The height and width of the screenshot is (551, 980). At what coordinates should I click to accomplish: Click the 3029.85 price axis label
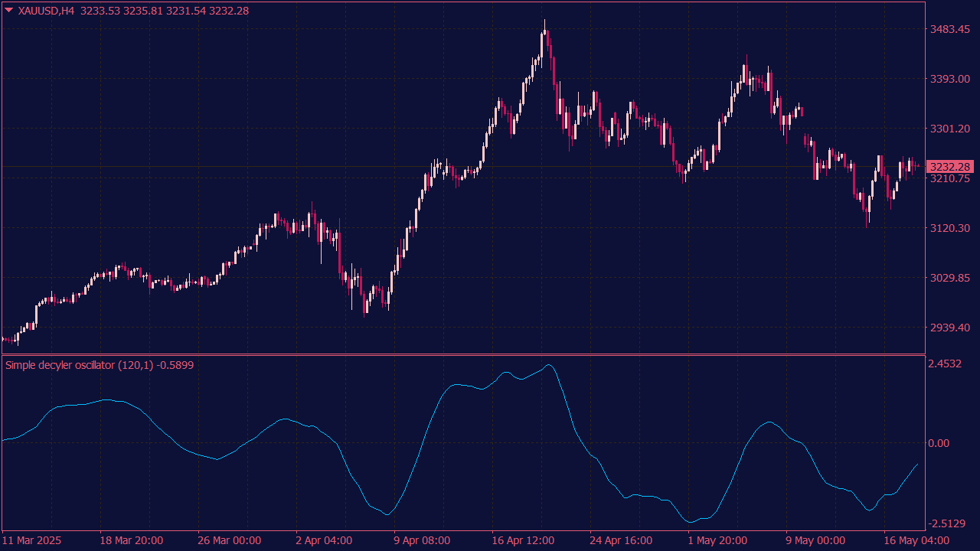point(949,278)
